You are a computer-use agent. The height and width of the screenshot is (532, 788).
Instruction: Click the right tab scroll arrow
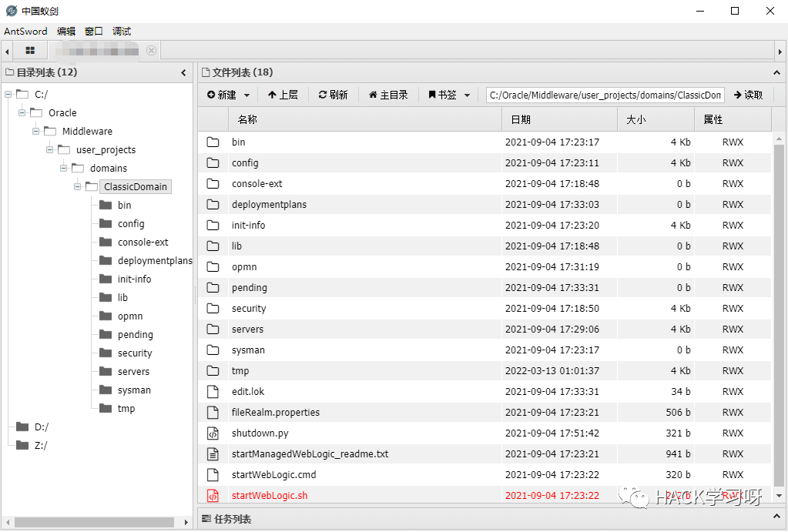[x=780, y=52]
